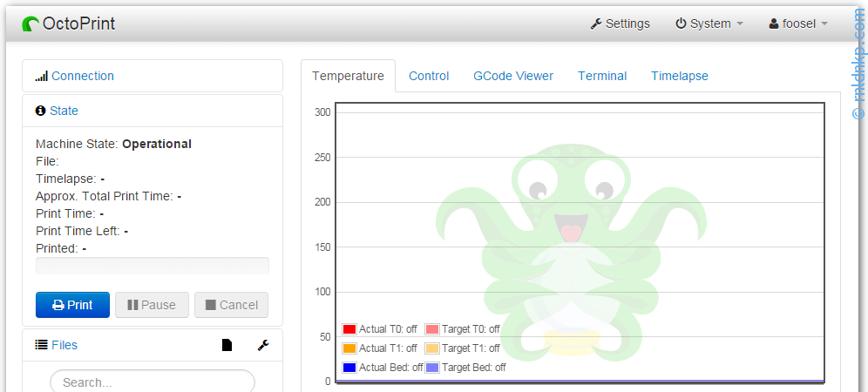Expand the Connection panel
Viewport: 868px width, 392px height.
[83, 76]
